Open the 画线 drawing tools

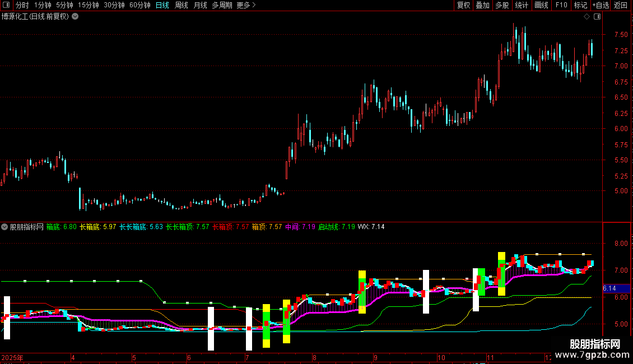pos(541,6)
